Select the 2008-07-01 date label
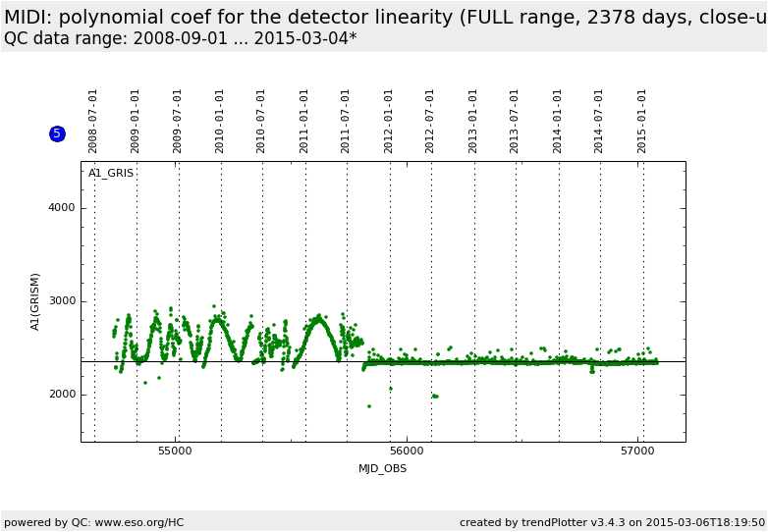Screen dimensions: 768x532 point(93,121)
